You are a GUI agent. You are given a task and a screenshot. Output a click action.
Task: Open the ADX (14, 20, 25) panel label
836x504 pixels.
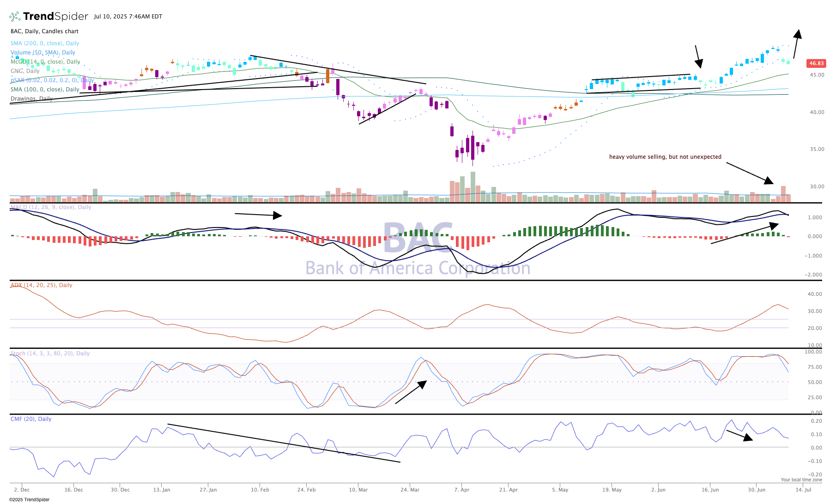42,285
